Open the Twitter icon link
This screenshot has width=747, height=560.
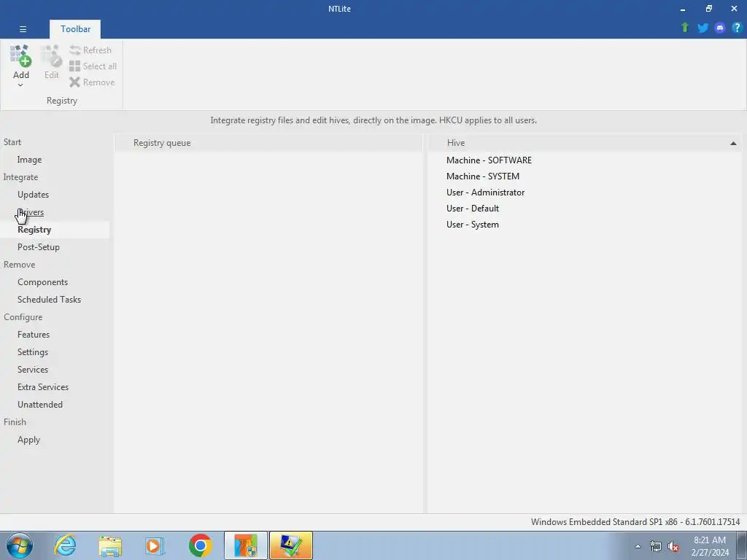703,28
